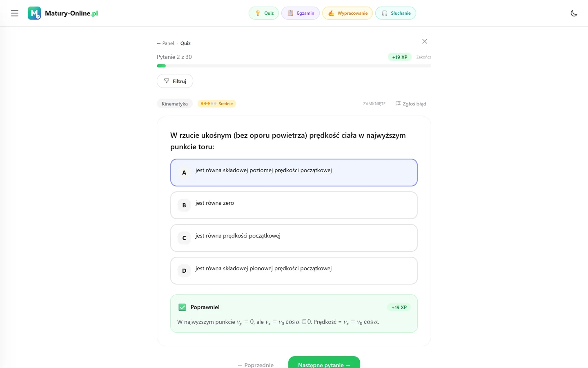The image size is (588, 368).
Task: Choose answer D składowa pionowa
Action: [294, 271]
